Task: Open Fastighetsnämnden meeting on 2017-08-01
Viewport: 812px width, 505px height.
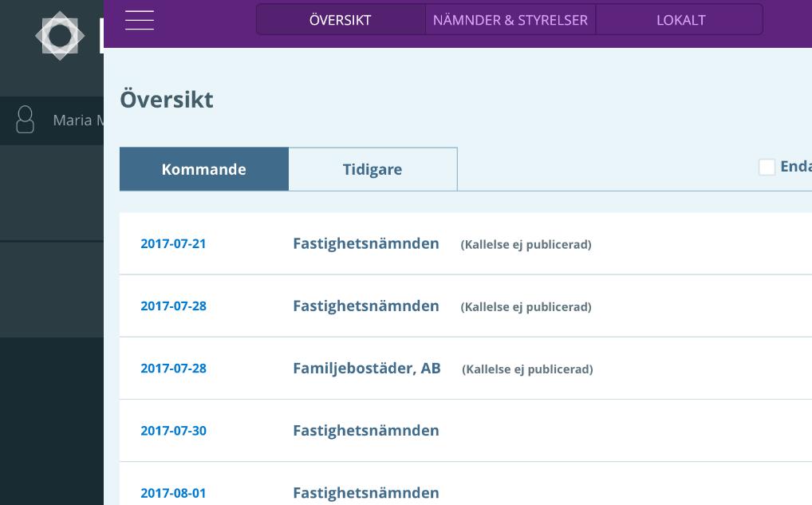Action: (366, 493)
